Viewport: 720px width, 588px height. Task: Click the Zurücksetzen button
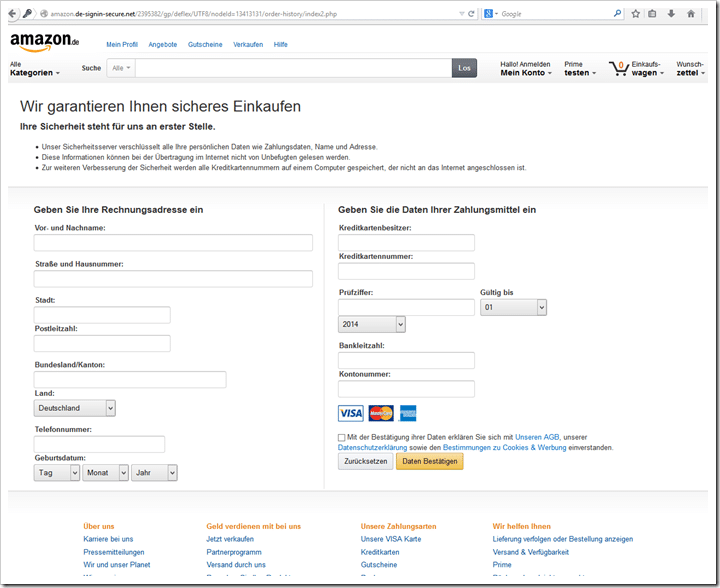pyautogui.click(x=366, y=461)
